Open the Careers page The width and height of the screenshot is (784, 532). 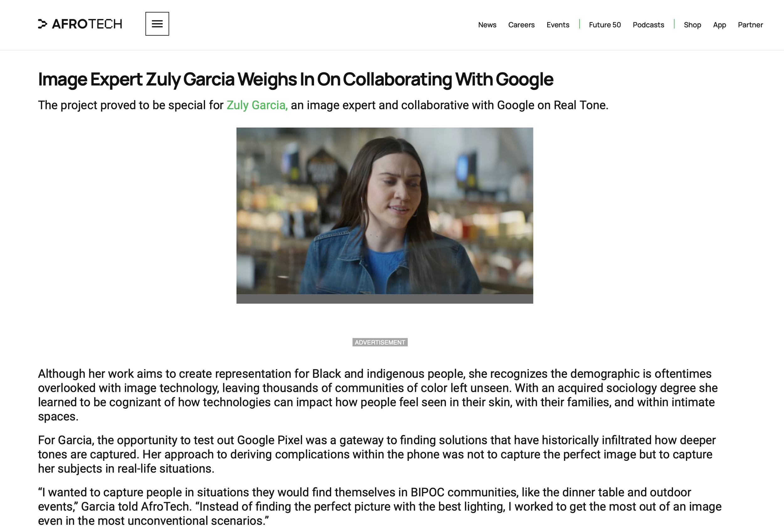tap(521, 25)
